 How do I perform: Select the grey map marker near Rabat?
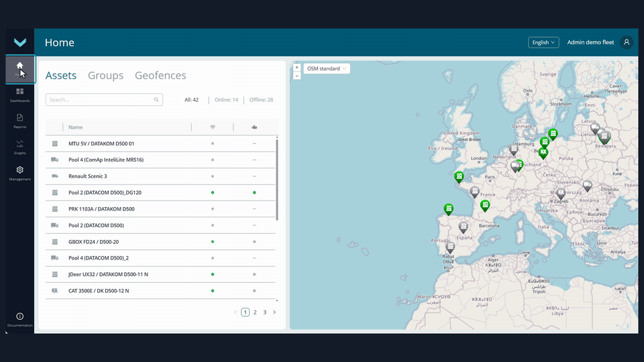click(x=450, y=247)
